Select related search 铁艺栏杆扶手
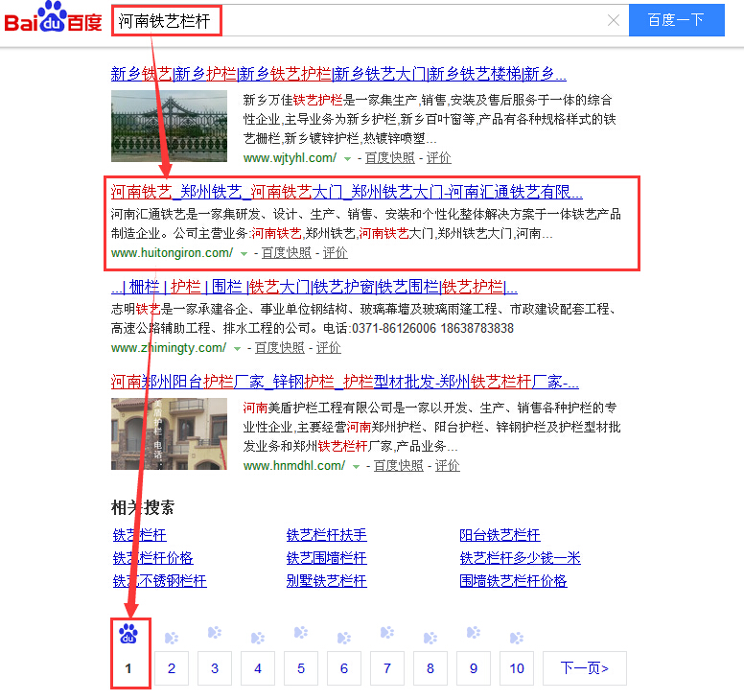 326,535
